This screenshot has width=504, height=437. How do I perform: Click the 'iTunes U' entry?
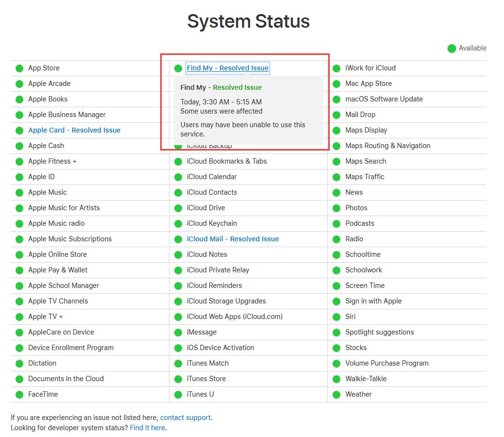coord(200,394)
